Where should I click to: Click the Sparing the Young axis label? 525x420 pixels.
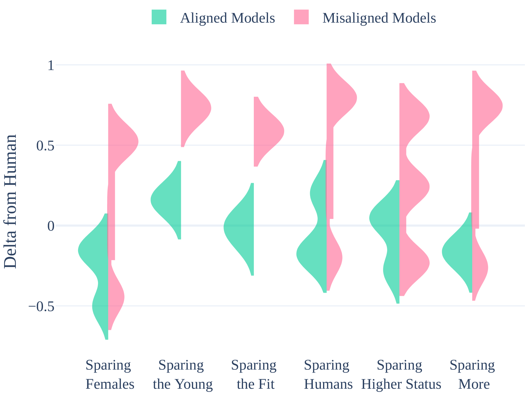tap(182, 375)
